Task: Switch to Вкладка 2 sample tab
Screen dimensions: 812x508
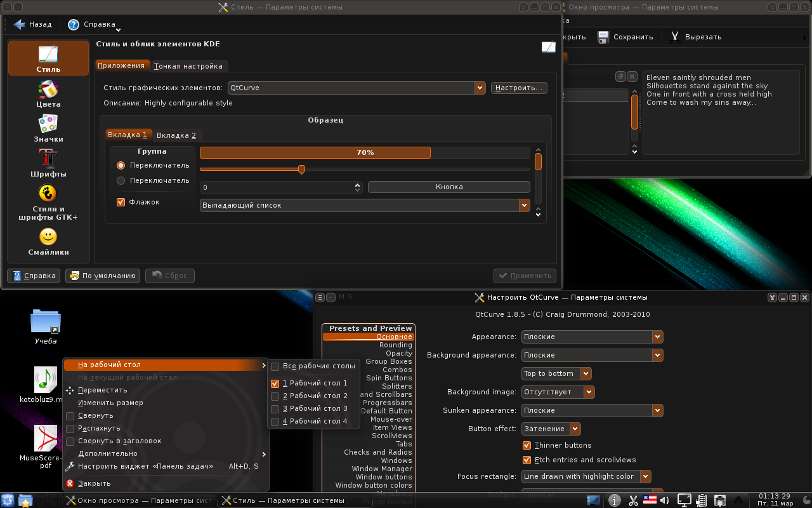Action: pos(177,135)
